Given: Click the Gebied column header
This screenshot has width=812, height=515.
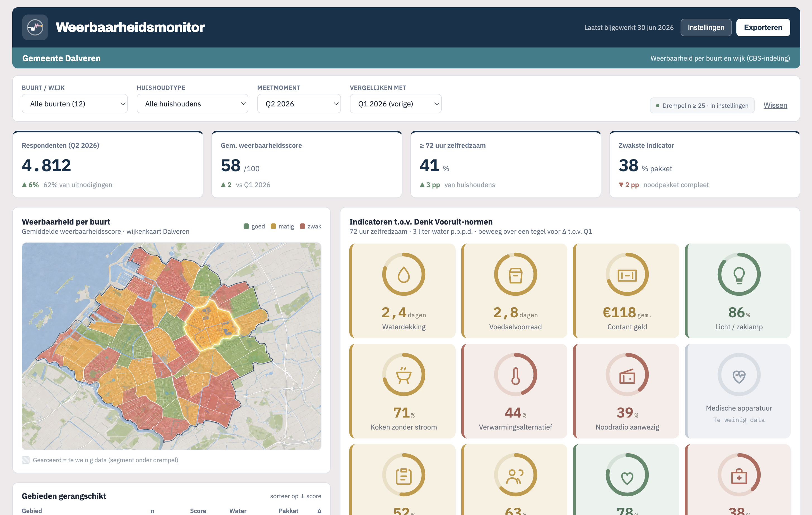Looking at the screenshot, I should [32, 511].
